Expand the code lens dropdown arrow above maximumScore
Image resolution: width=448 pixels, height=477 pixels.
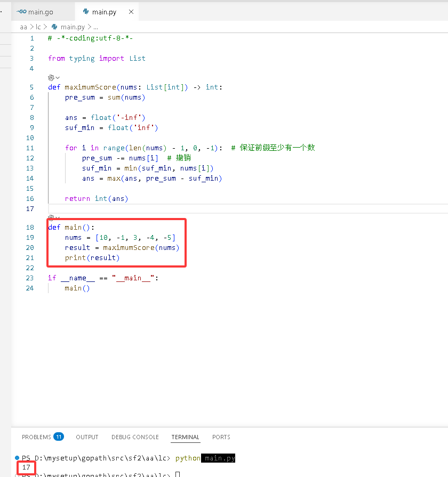pyautogui.click(x=58, y=78)
